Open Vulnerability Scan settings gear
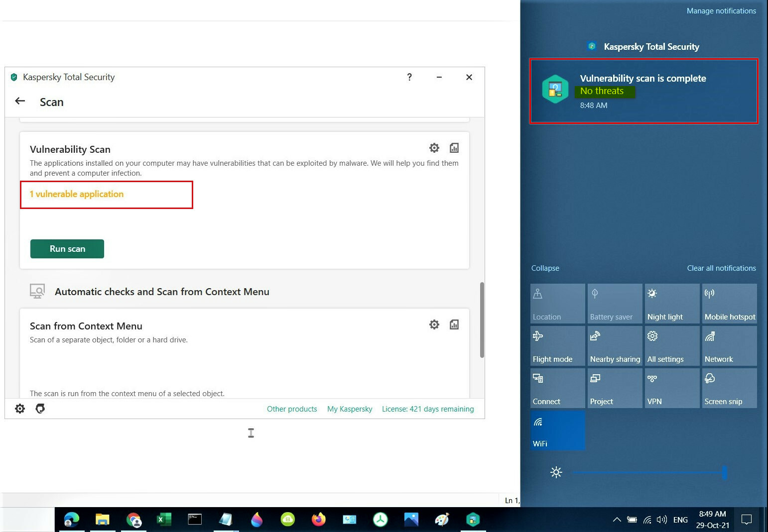 [x=434, y=148]
